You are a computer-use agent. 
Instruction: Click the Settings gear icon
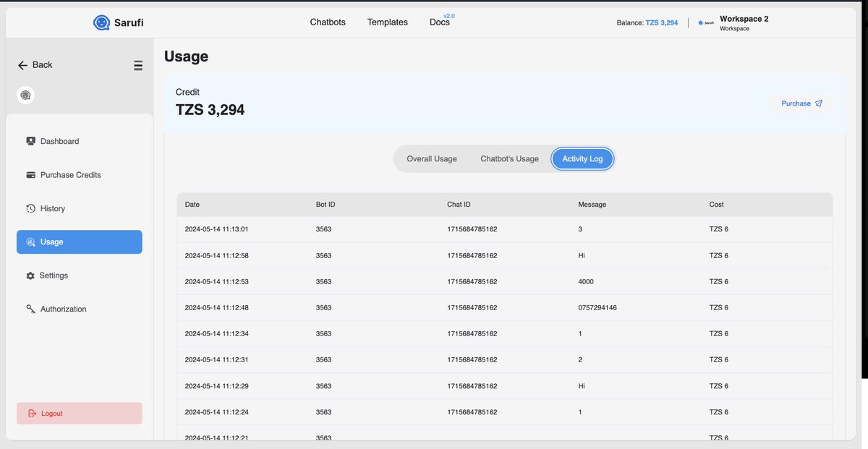point(30,275)
